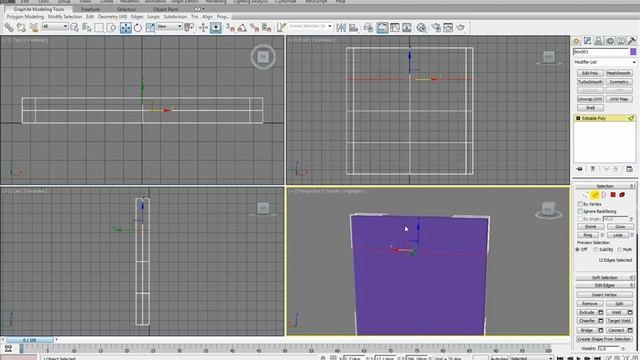
Task: Toggle the Percent Snap icon
Action: [x=255, y=27]
